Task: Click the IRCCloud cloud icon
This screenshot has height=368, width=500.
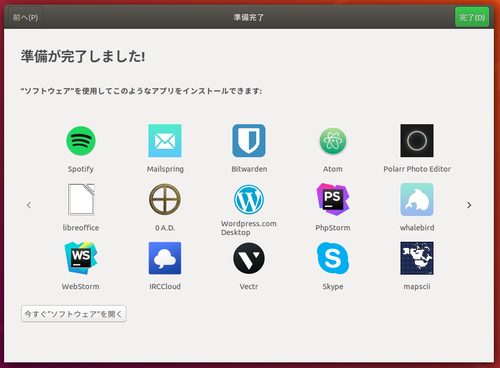Action: (x=165, y=258)
